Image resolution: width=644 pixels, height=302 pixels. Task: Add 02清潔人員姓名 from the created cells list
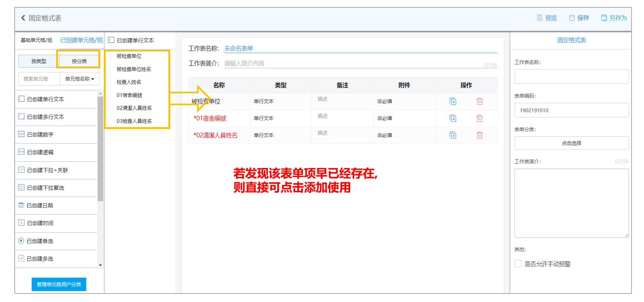[134, 108]
